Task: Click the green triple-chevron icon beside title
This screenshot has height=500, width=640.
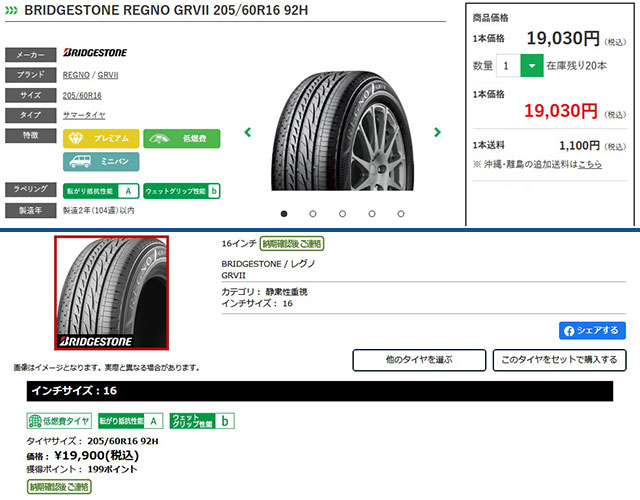Action: coord(11,10)
